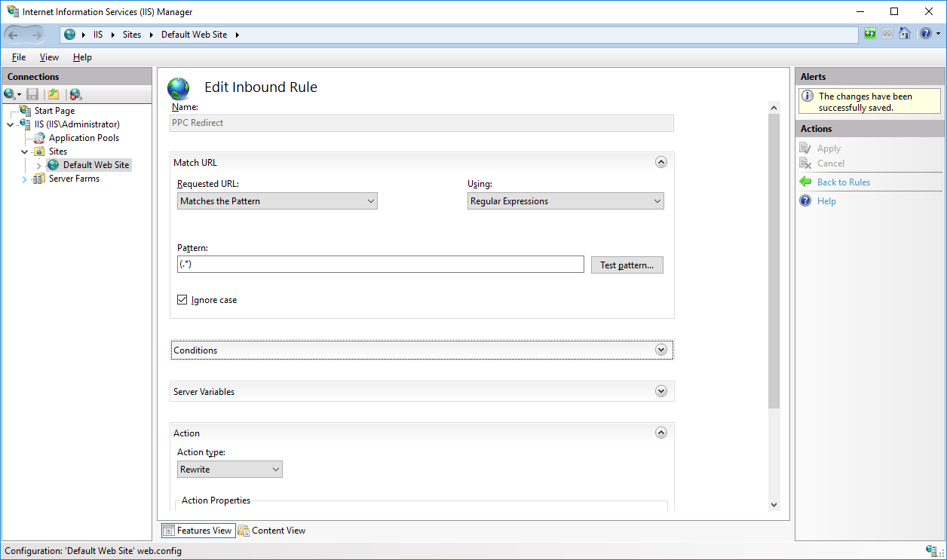Open the Help menu
The width and height of the screenshot is (947, 560).
(x=82, y=57)
